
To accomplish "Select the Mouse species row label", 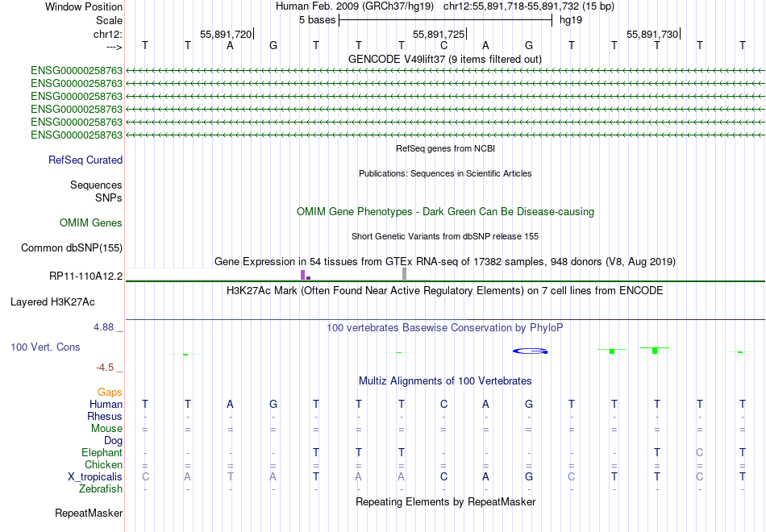I will coord(107,429).
